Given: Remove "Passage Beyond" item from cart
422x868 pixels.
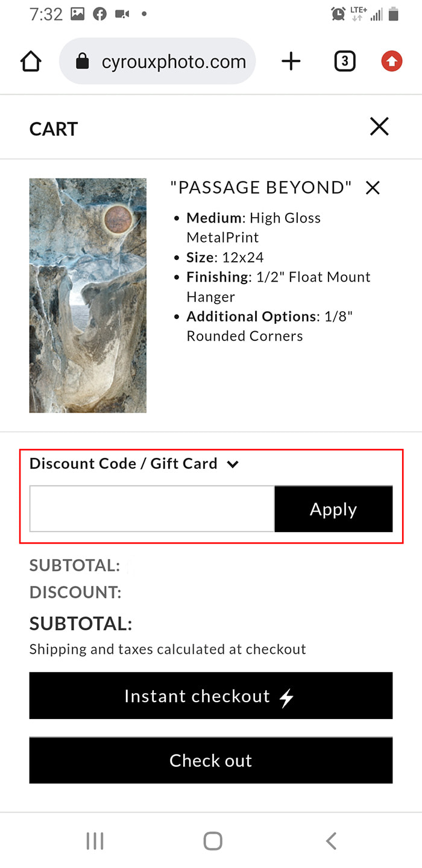Looking at the screenshot, I should coord(373,188).
